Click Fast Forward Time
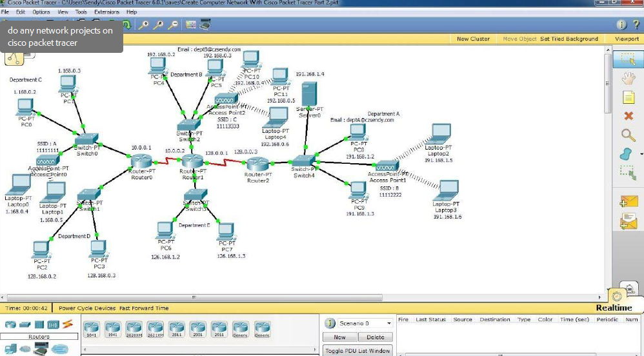The height and width of the screenshot is (356, 644). pyautogui.click(x=144, y=308)
